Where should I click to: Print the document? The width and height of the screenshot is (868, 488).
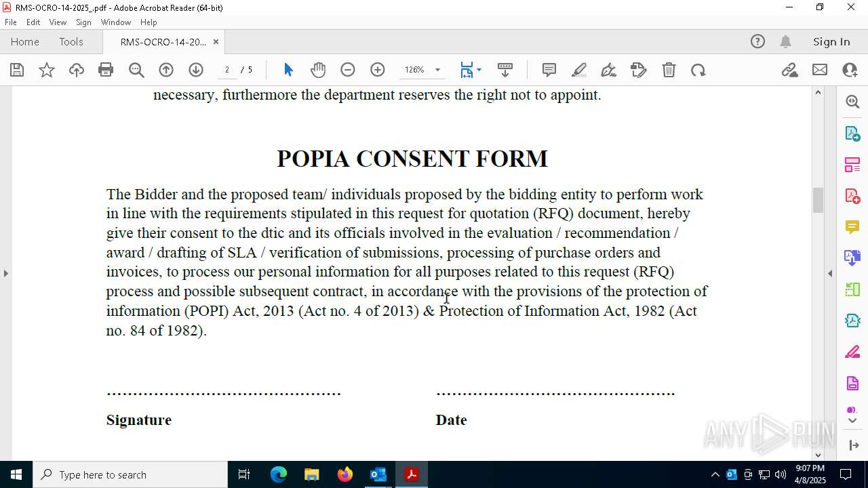(106, 70)
